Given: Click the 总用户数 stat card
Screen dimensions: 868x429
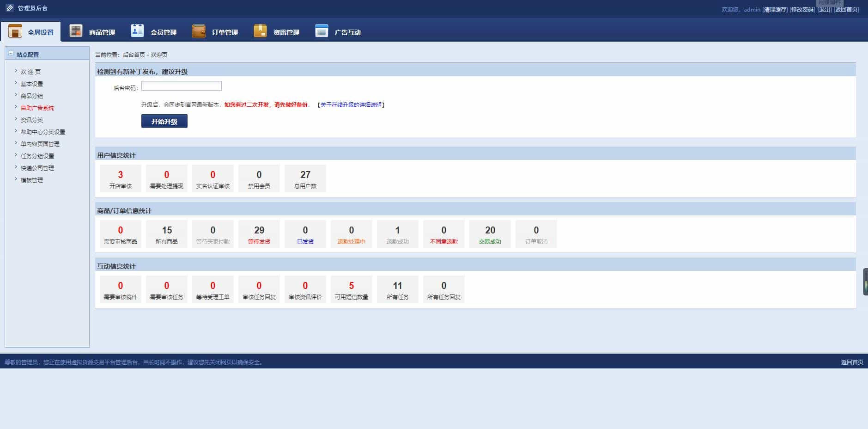Looking at the screenshot, I should point(305,178).
